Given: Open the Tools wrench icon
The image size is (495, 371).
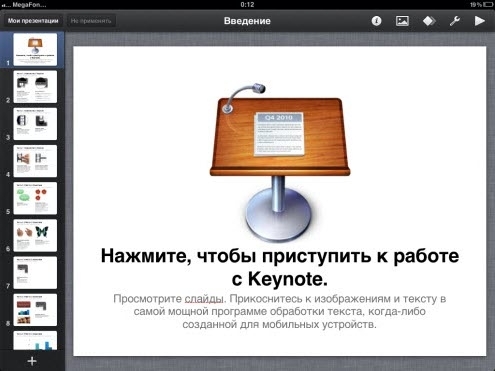Looking at the screenshot, I should click(x=455, y=21).
